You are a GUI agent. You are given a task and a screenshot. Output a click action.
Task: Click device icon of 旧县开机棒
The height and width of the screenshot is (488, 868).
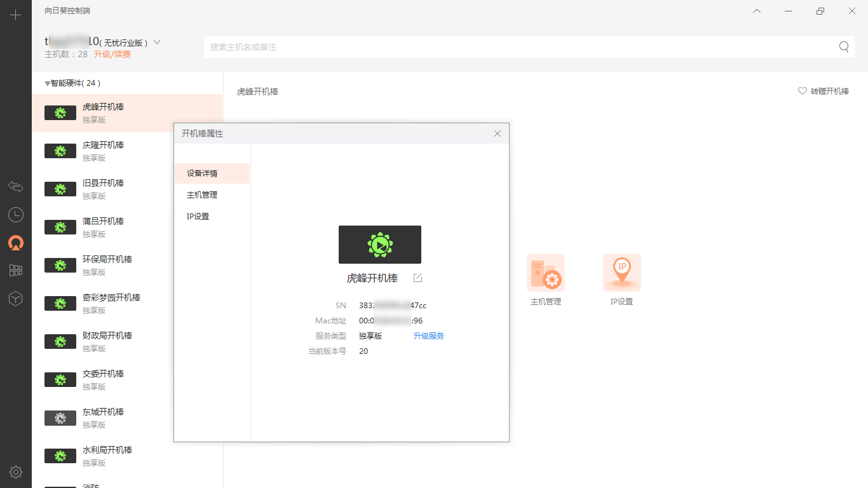60,189
